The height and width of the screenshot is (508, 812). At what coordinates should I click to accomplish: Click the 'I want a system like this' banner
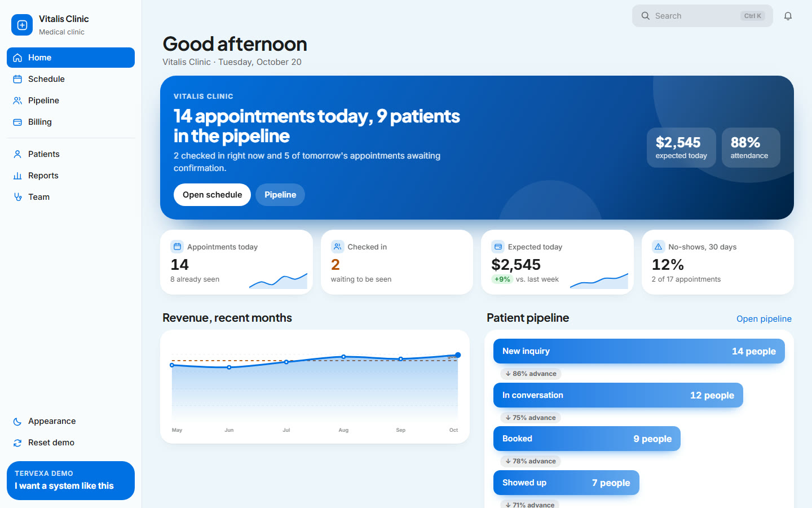coord(70,480)
